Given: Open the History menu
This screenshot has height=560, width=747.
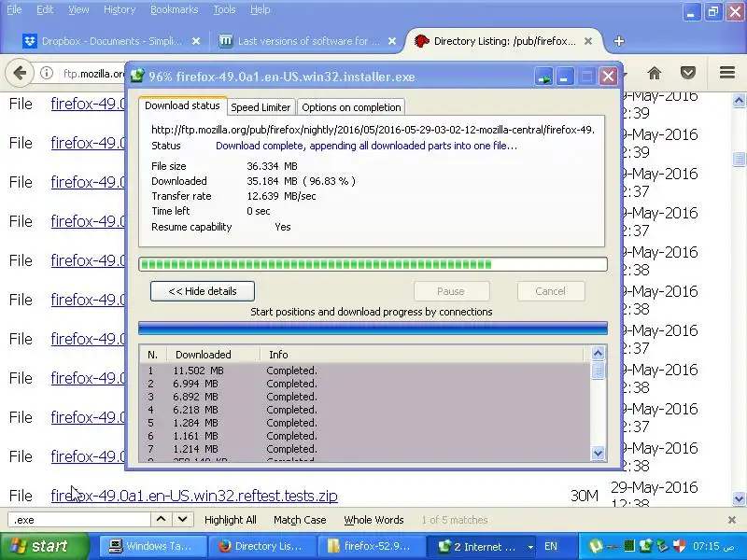Looking at the screenshot, I should 120,9.
